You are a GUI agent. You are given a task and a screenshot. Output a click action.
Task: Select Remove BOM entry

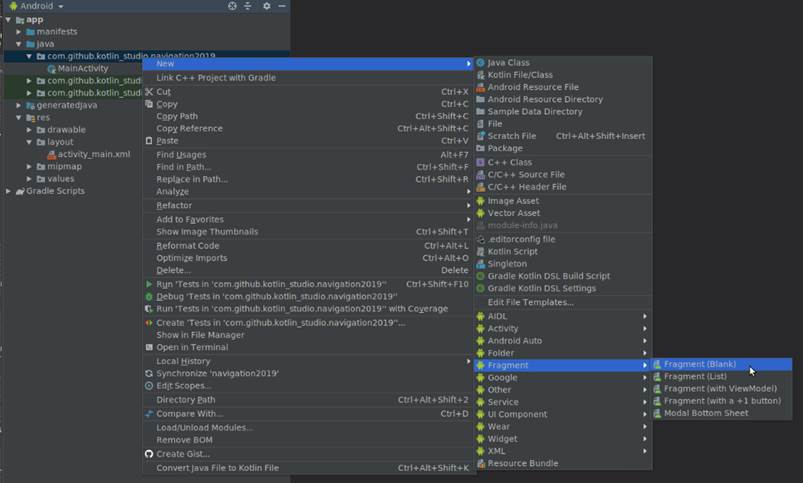[x=308, y=440]
